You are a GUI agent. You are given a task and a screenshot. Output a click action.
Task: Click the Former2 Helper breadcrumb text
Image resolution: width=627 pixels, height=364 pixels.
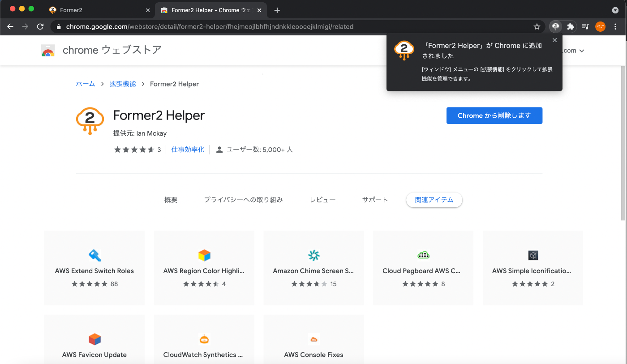tap(174, 84)
